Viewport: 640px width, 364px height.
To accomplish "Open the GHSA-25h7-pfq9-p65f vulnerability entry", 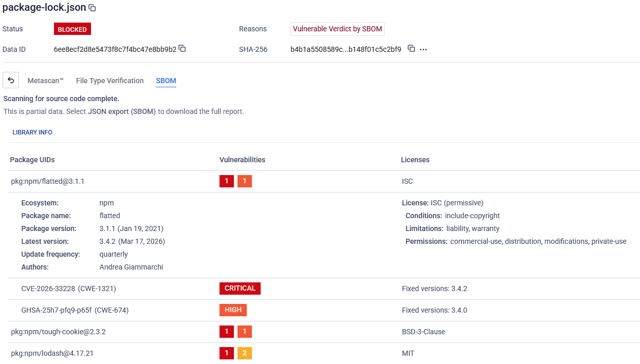I will 75,310.
